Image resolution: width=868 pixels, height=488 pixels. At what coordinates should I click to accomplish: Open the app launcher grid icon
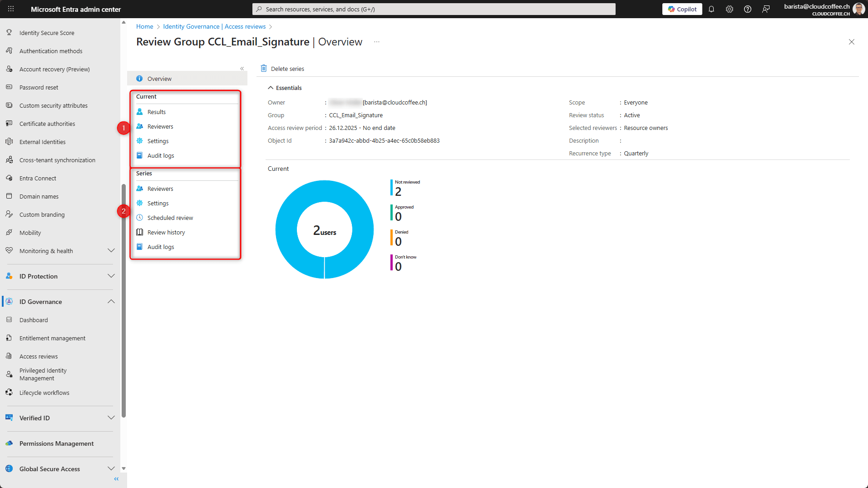click(11, 9)
